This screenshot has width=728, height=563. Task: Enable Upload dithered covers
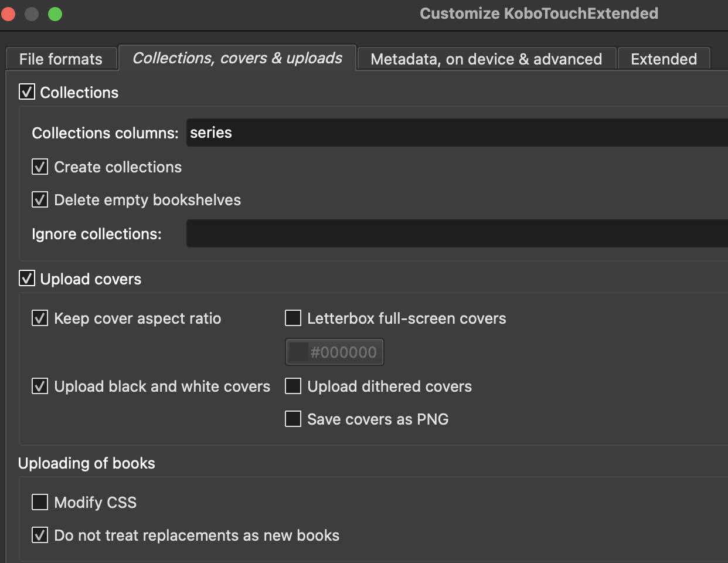pyautogui.click(x=293, y=386)
